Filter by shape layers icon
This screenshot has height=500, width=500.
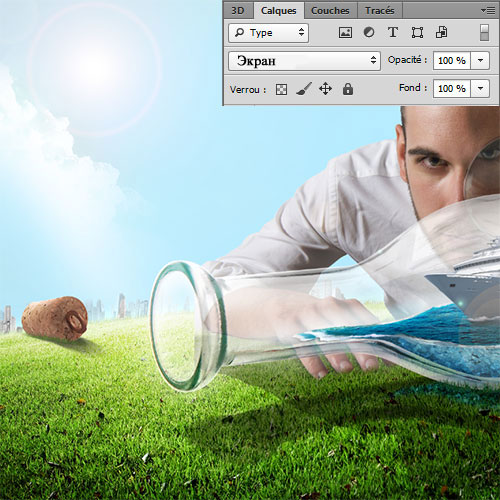click(x=417, y=33)
